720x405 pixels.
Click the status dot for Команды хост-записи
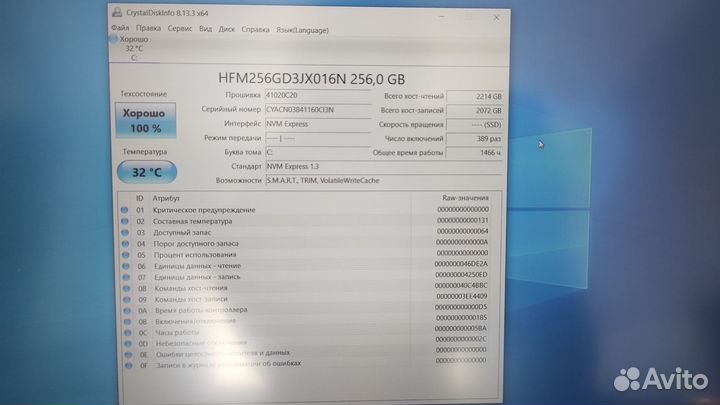127,299
